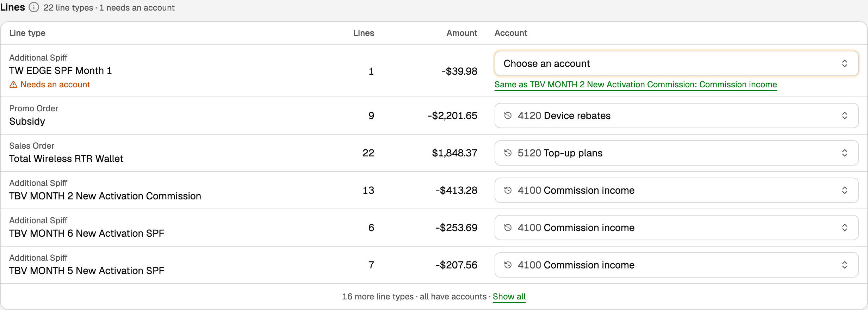The height and width of the screenshot is (310, 868).
Task: Click the info icon next to Lines
Action: click(34, 7)
